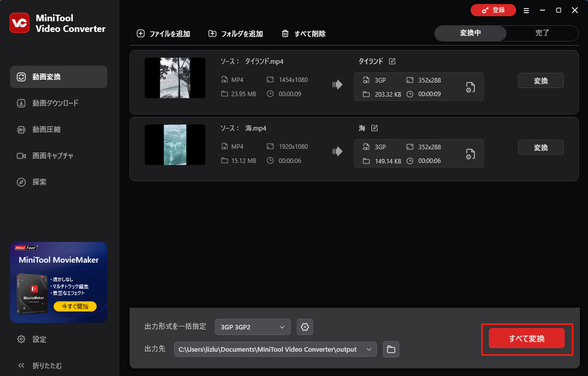588x376 pixels.
Task: Click the 00:00:06 output duration of 海
Action: click(x=430, y=161)
